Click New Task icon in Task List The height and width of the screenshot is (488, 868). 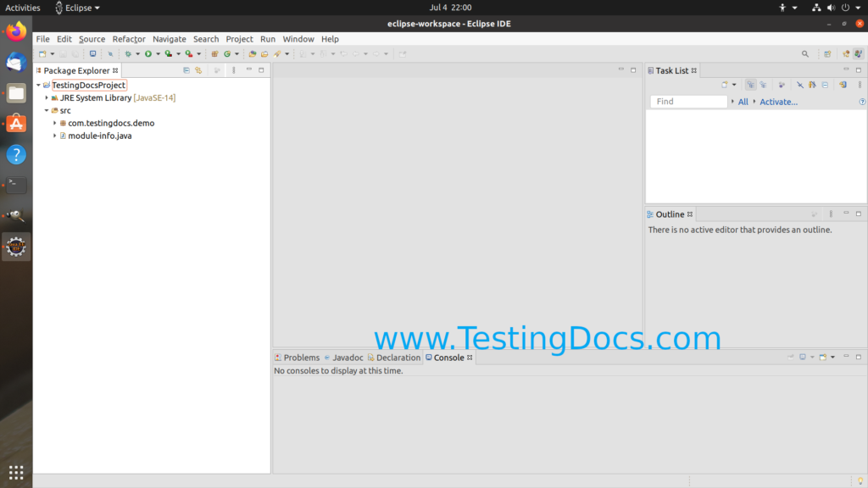point(725,85)
